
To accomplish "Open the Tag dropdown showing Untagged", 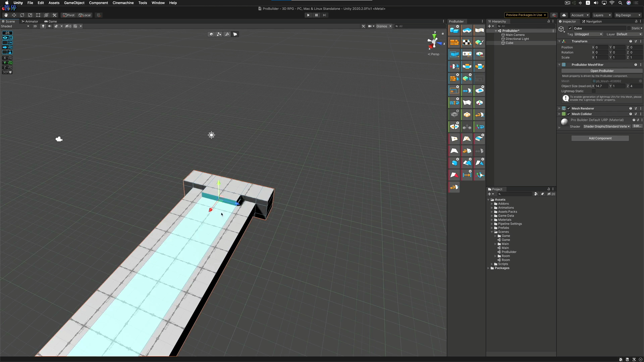I will [588, 34].
